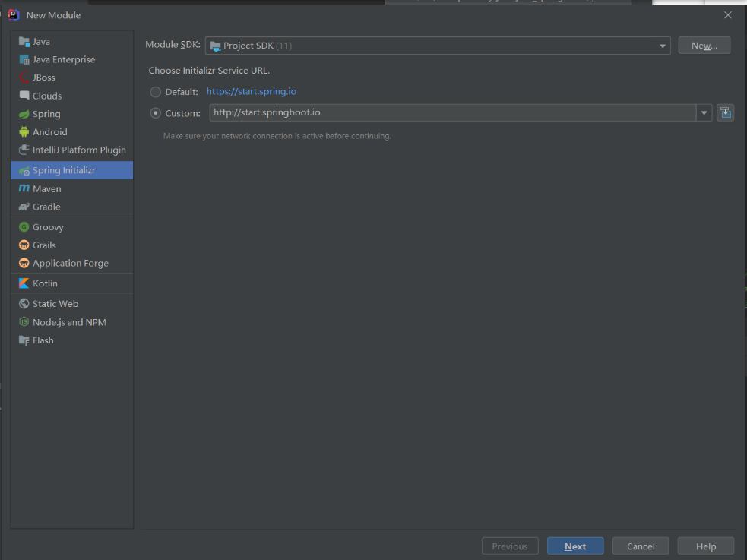Screen dimensions: 747x560
Task: Click the Next button
Action: [575, 546]
